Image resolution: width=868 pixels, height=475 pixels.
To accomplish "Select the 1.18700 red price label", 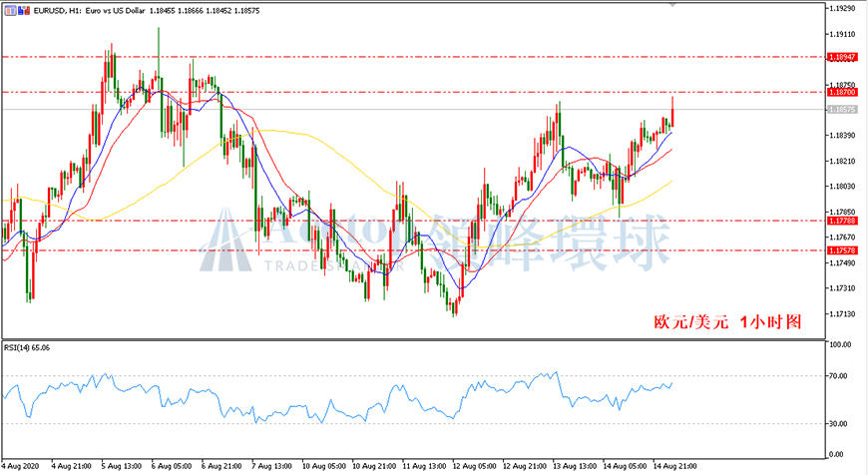I will (842, 93).
